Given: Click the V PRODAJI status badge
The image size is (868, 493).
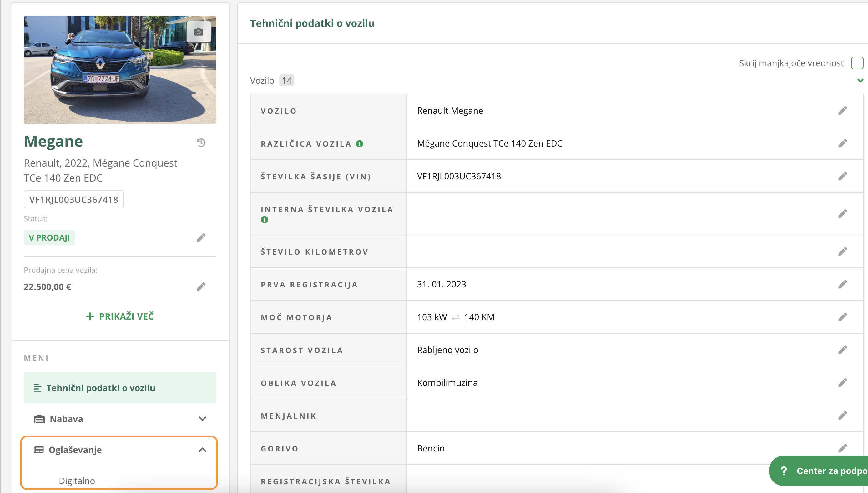Looking at the screenshot, I should 49,238.
